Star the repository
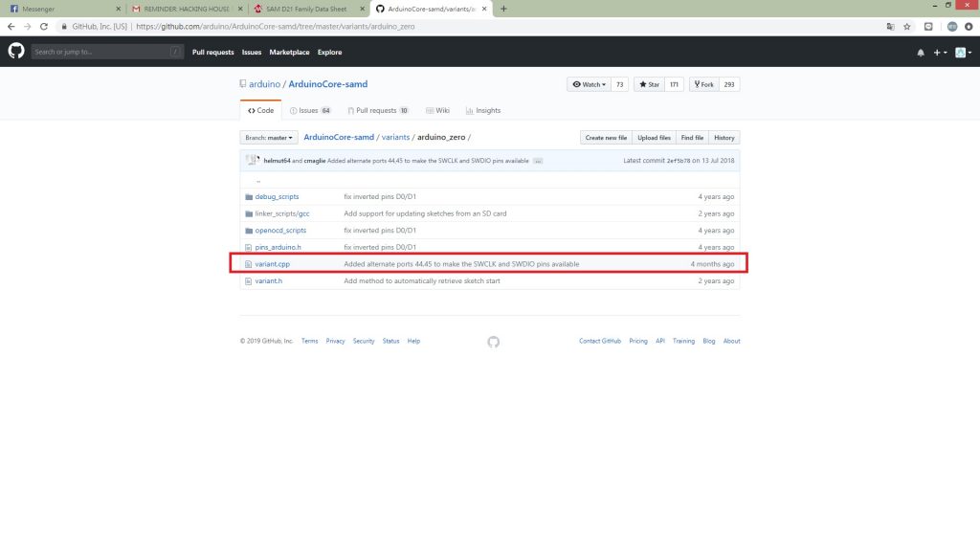 [x=649, y=84]
